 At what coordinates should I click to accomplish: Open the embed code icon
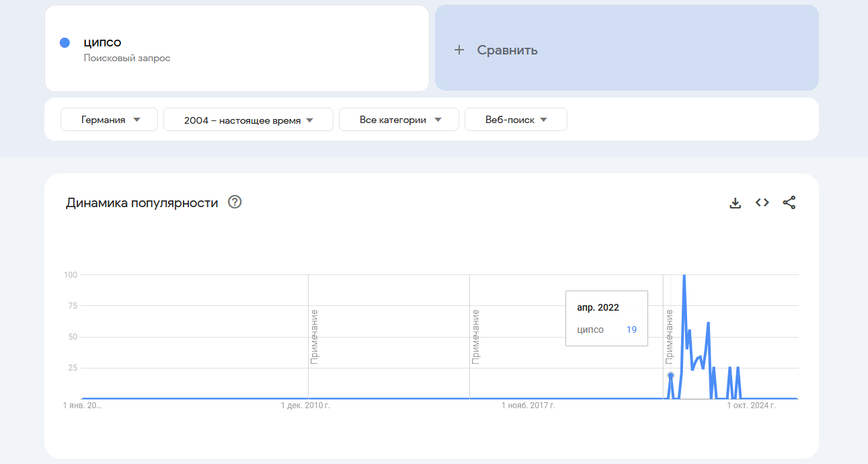pos(762,202)
